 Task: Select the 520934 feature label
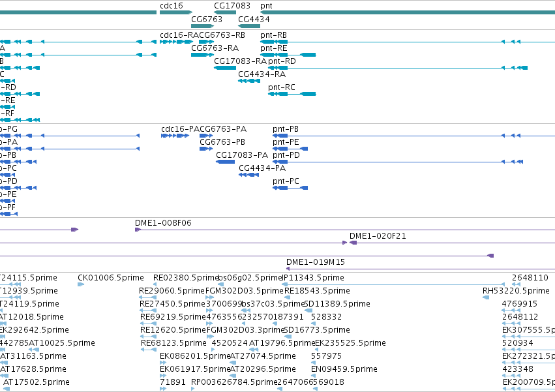coord(517,343)
